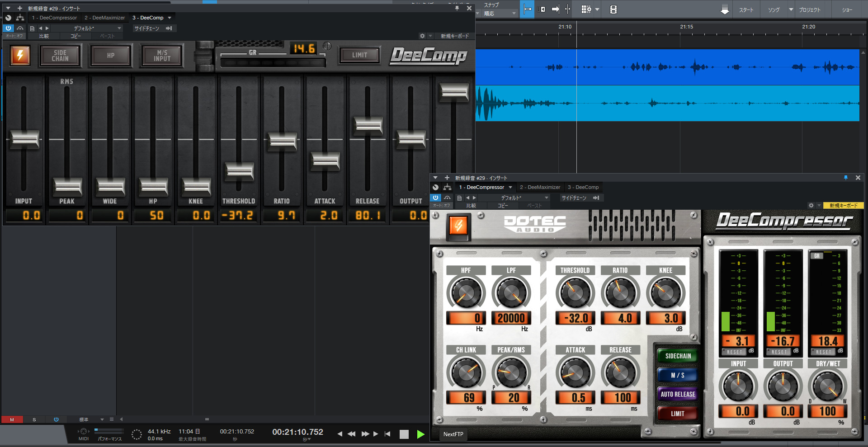Screen dimensions: 868x447
Task: Open the gear settings icon in DeeComp window
Action: [422, 36]
